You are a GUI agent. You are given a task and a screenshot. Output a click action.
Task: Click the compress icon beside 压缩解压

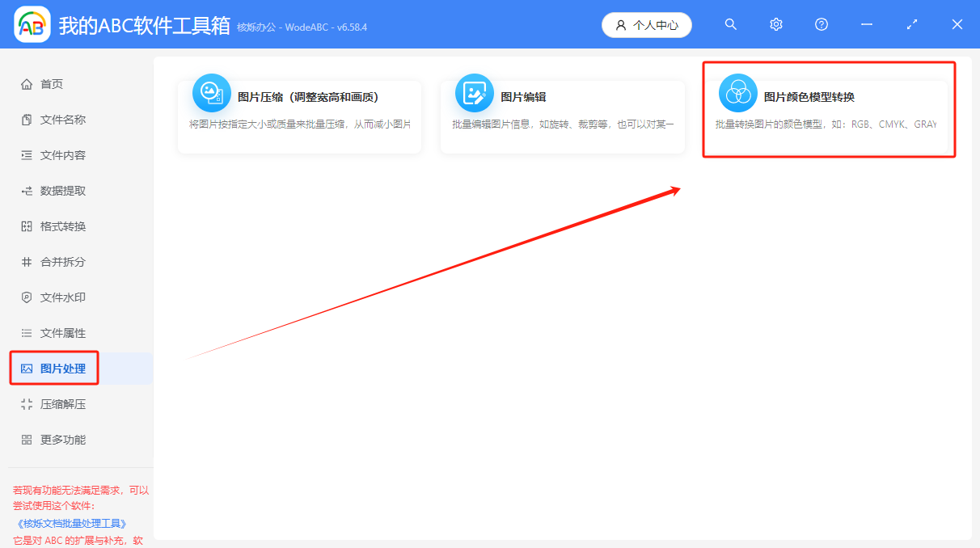pos(27,404)
